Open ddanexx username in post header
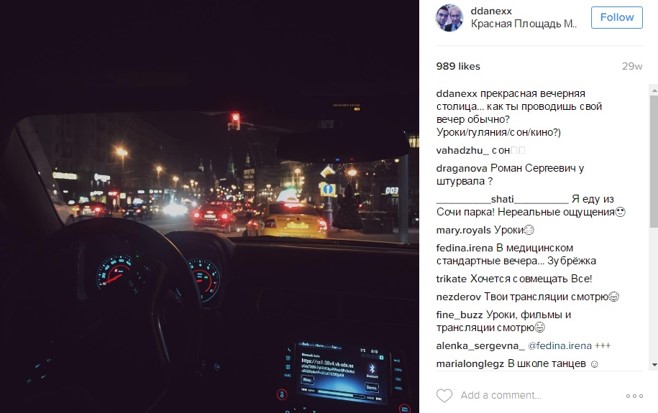The width and height of the screenshot is (658, 413). pos(491,11)
